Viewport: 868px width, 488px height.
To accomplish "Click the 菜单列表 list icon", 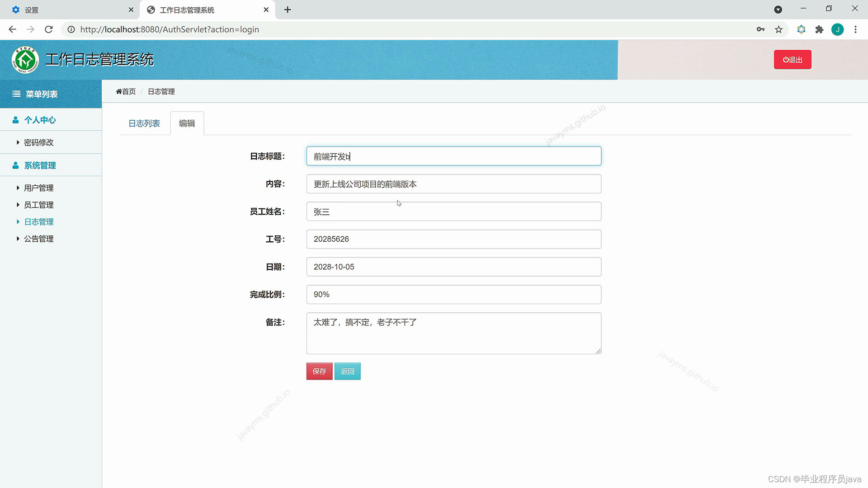I will (16, 94).
